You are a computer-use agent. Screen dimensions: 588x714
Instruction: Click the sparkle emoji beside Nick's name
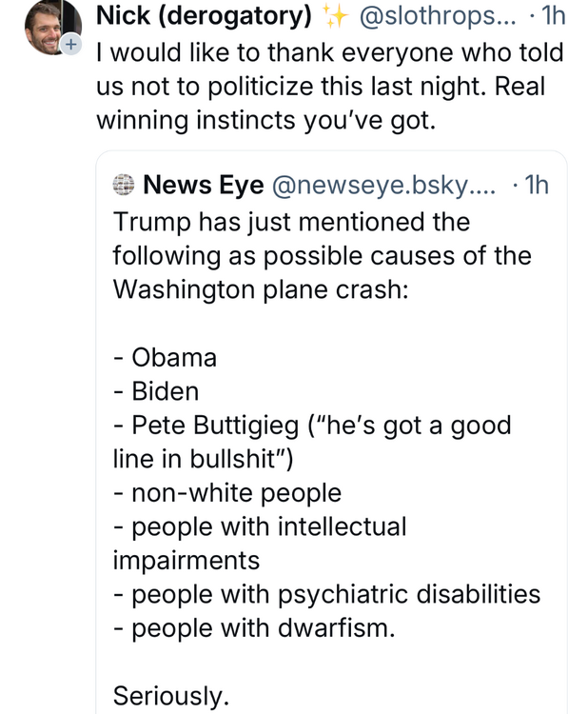click(337, 17)
